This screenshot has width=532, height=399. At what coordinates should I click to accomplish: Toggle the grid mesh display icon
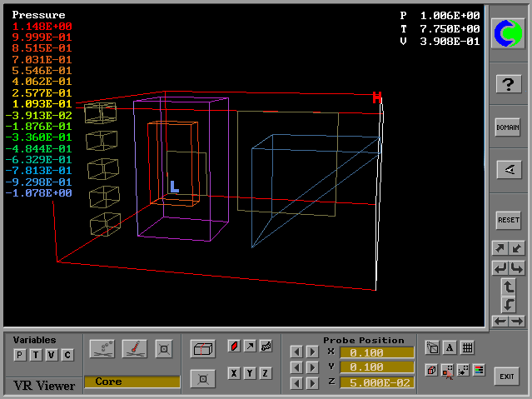pos(467,348)
